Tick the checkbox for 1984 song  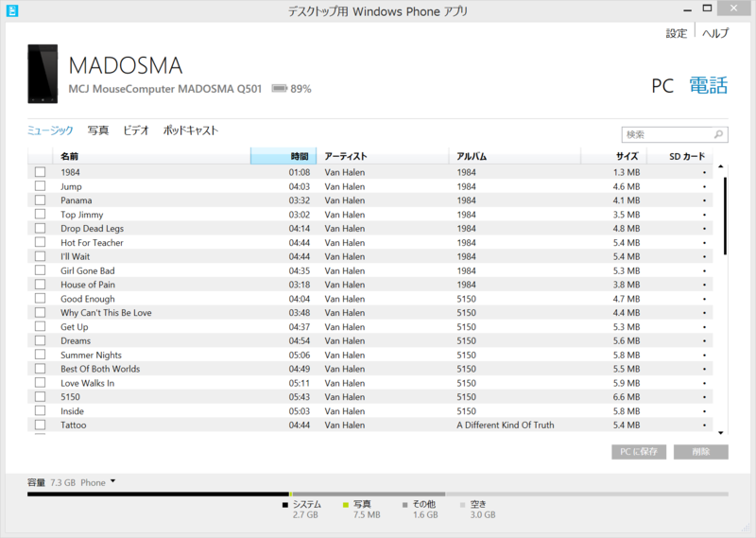click(40, 172)
